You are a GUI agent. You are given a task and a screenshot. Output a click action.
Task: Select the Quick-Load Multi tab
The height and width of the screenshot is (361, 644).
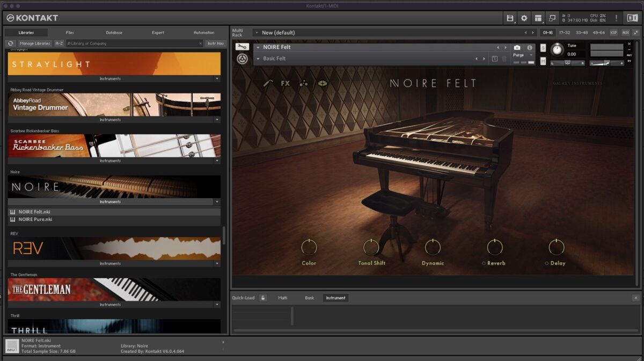tap(282, 298)
